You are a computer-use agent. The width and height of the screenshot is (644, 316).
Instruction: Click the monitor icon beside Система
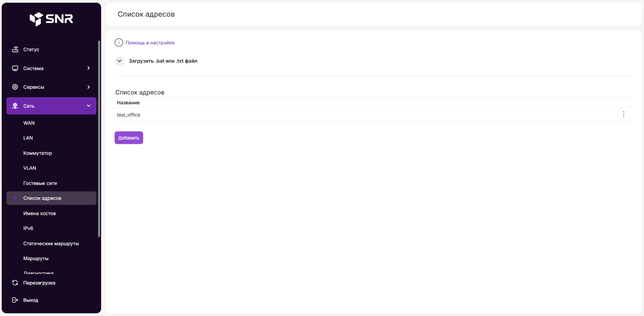click(15, 68)
